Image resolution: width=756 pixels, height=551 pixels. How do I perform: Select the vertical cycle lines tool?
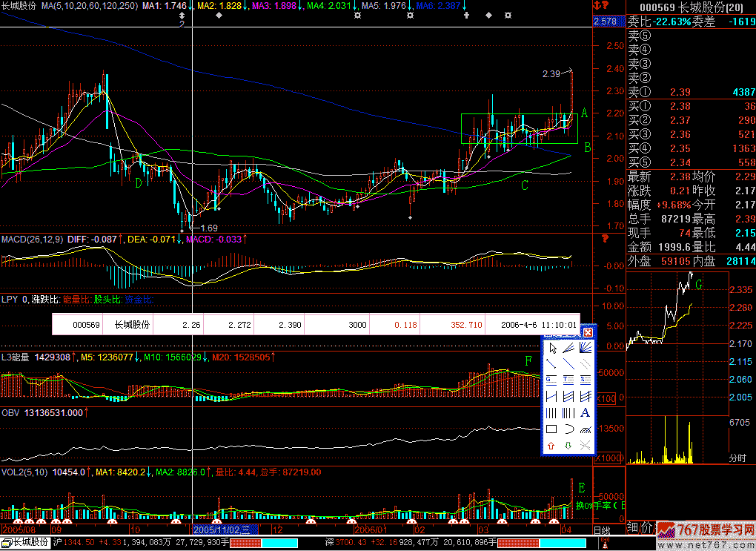[x=551, y=413]
